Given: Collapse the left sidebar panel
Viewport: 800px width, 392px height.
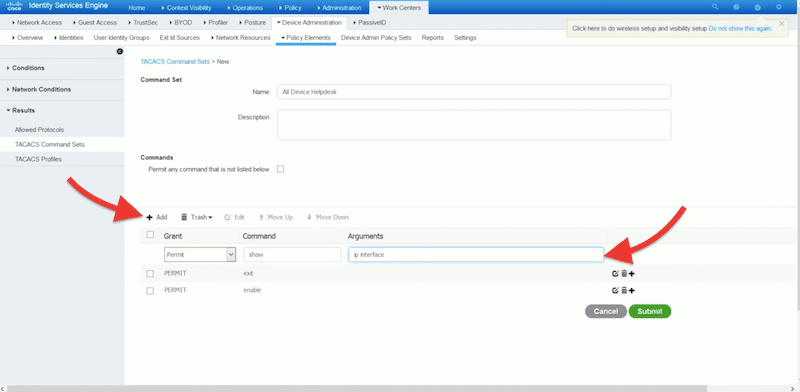Looking at the screenshot, I should 119,52.
